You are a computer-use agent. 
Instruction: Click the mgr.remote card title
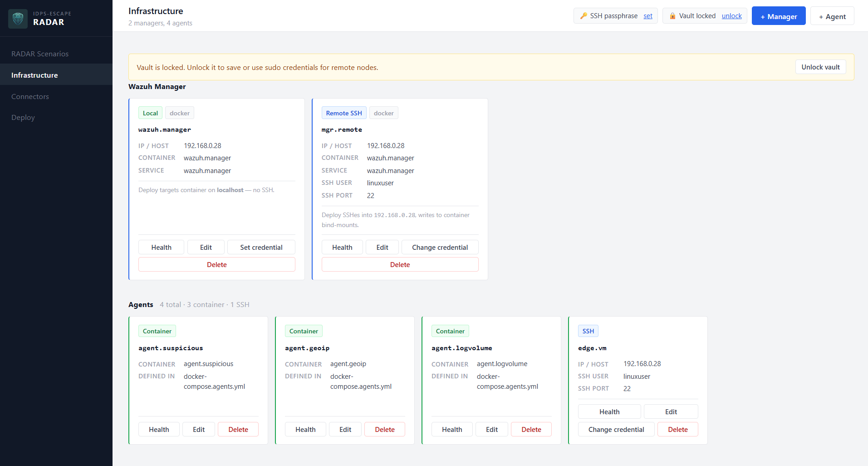(x=342, y=129)
